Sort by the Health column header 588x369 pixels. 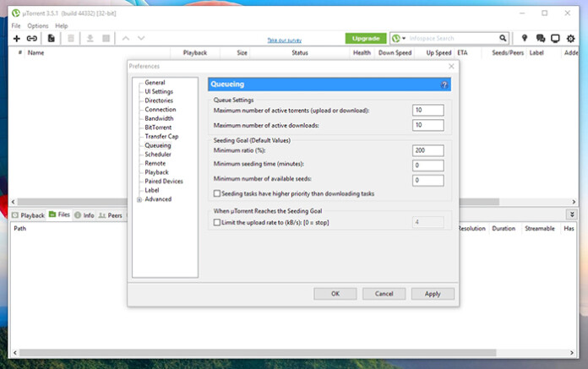[362, 53]
